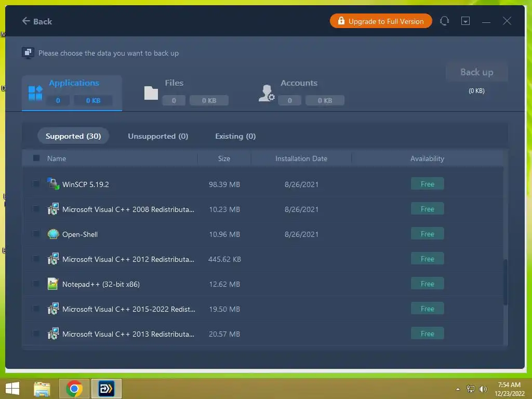This screenshot has height=399, width=532.
Task: Click the 98.39 MB size cell
Action: (x=224, y=184)
